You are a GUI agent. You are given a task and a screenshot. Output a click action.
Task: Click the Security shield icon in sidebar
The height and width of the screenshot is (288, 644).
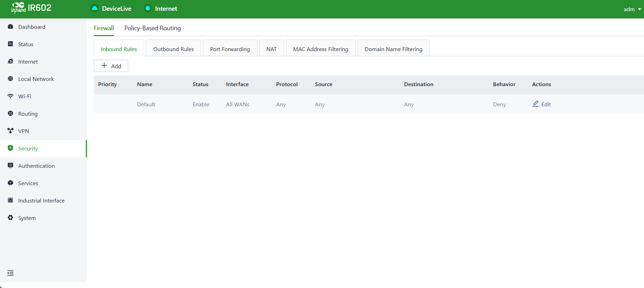[x=10, y=148]
